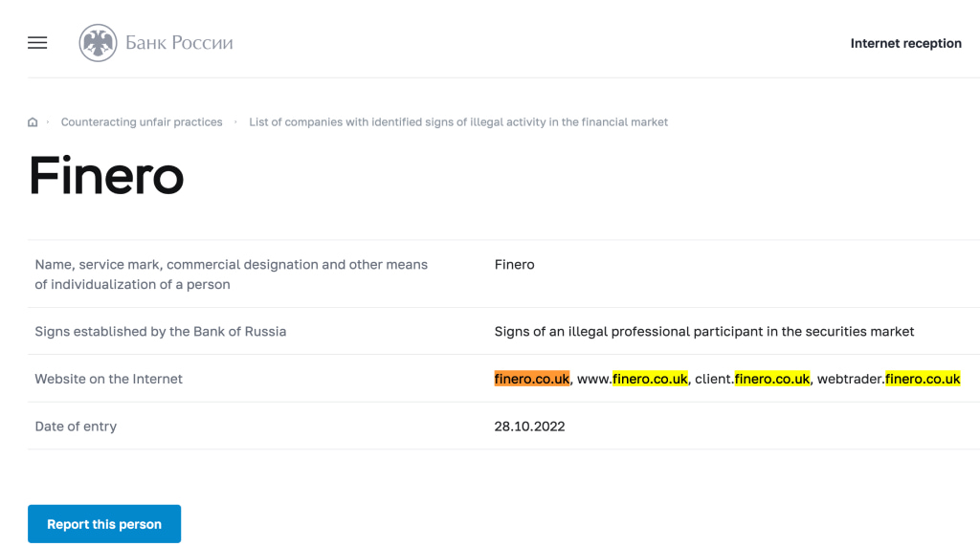Click the Website on the Internet row label

[109, 379]
